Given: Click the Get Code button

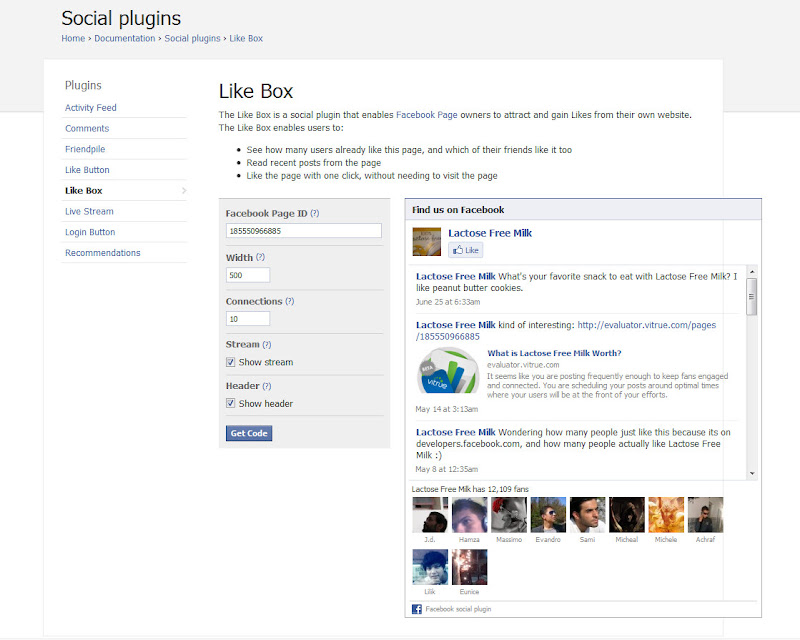Looking at the screenshot, I should coord(249,433).
